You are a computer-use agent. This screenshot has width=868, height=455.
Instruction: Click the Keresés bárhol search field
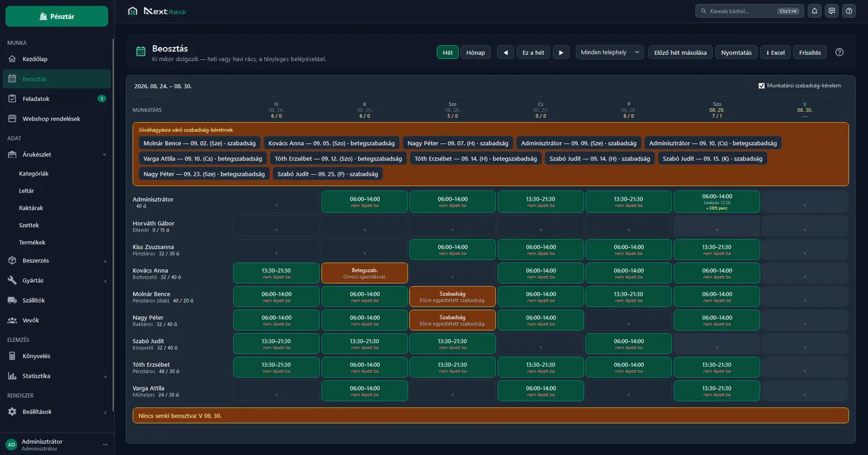[x=749, y=11]
